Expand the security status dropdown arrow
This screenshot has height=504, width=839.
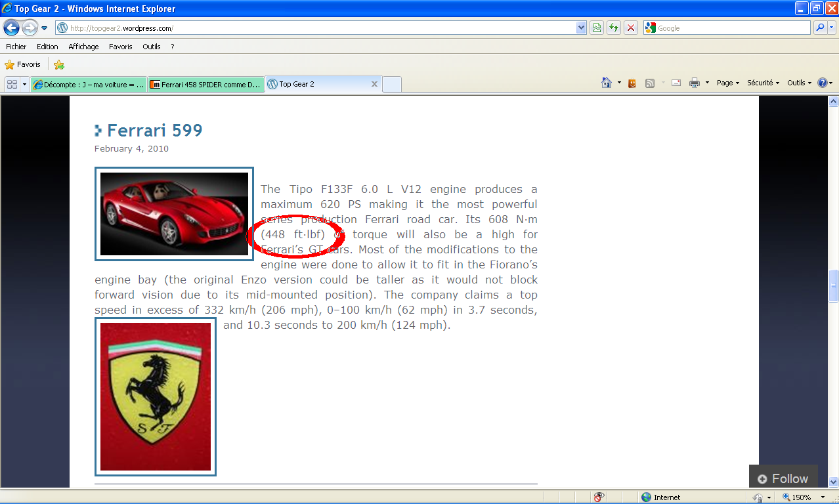pyautogui.click(x=769, y=498)
